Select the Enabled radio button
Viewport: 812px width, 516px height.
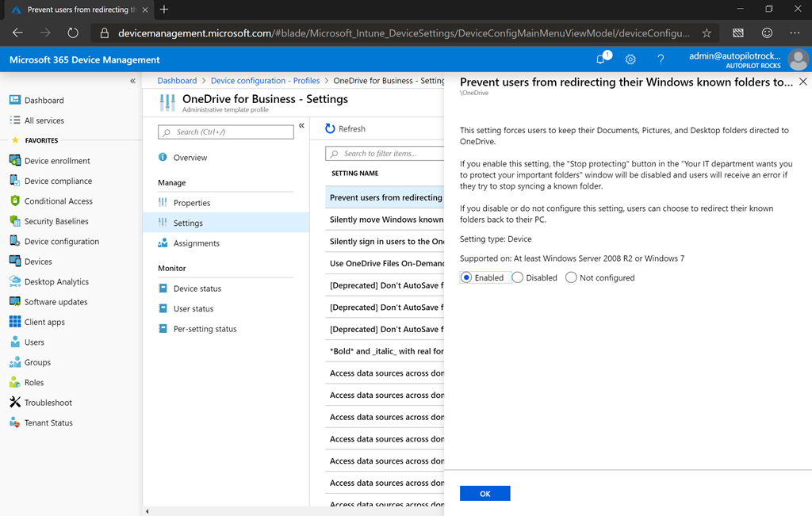(466, 277)
